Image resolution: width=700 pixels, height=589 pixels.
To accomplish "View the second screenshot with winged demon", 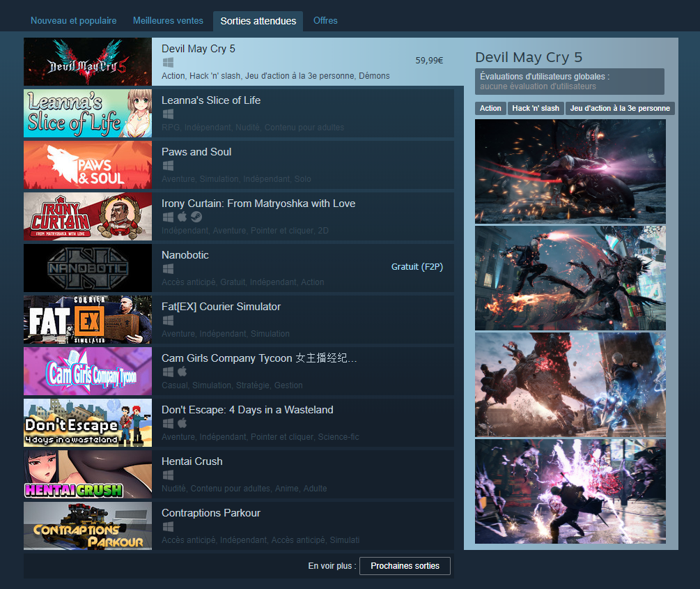I will 570,278.
